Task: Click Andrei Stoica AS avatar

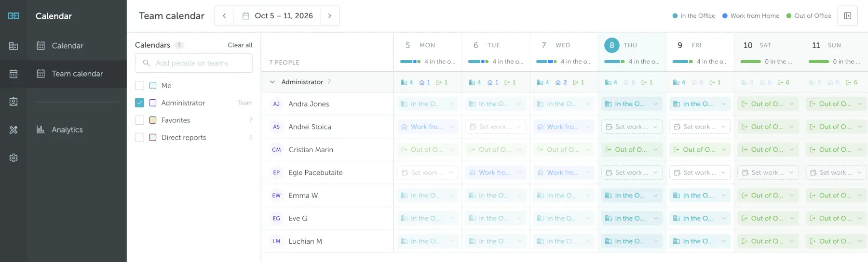Action: pyautogui.click(x=276, y=127)
